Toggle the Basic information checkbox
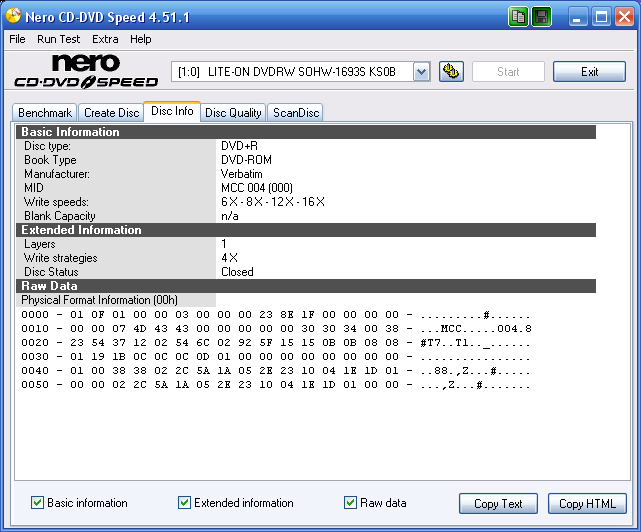641x532 pixels. tap(37, 503)
